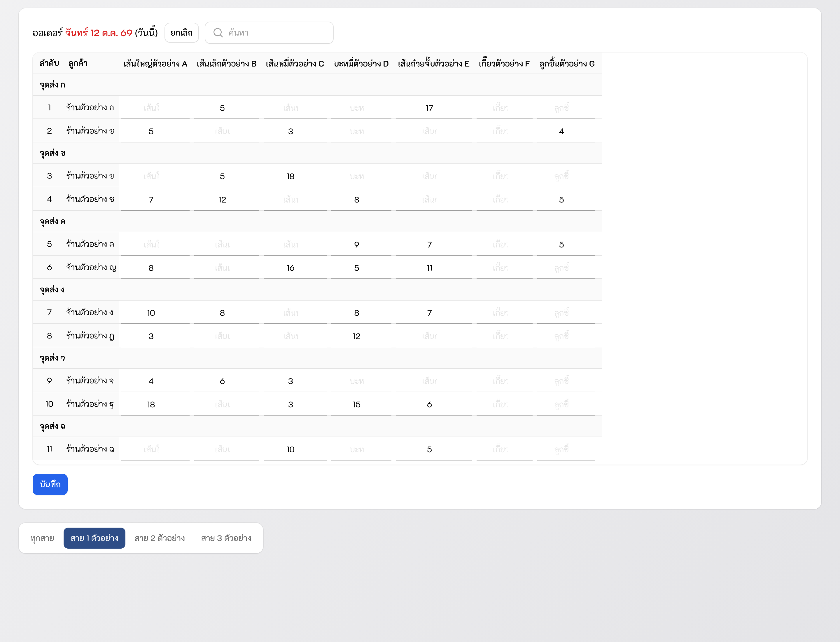This screenshot has height=642, width=840.
Task: Edit product E value 17 in row 1
Action: tap(433, 108)
